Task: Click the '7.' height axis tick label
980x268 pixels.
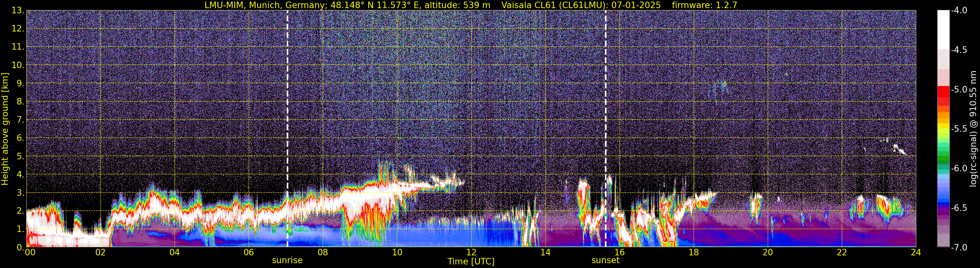Action: [x=20, y=120]
